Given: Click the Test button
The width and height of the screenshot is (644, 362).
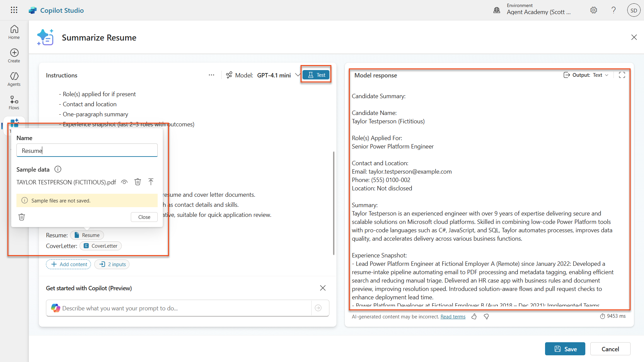Looking at the screenshot, I should tap(316, 75).
